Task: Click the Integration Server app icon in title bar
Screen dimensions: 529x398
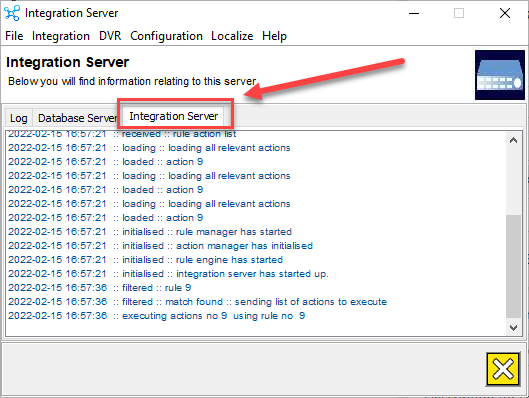Action: (12, 13)
